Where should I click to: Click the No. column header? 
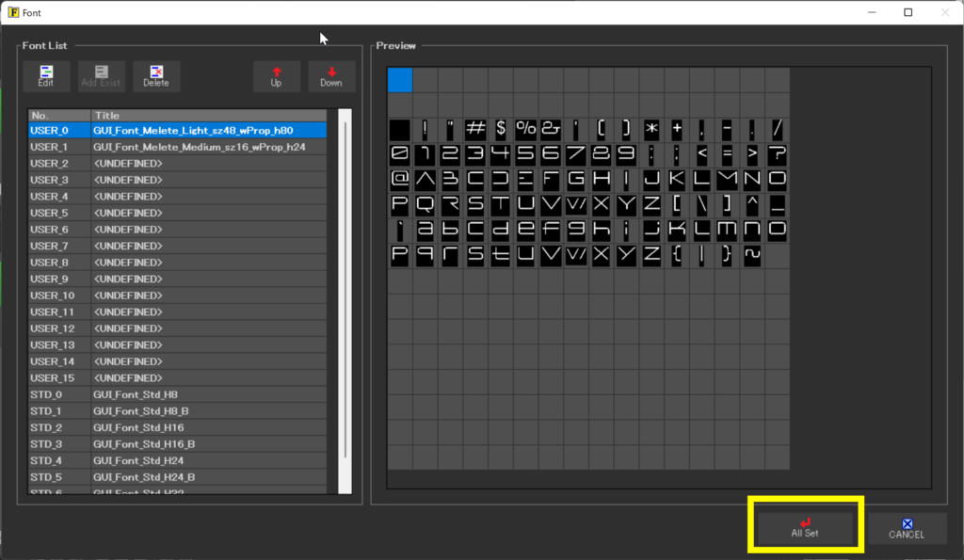(x=58, y=115)
